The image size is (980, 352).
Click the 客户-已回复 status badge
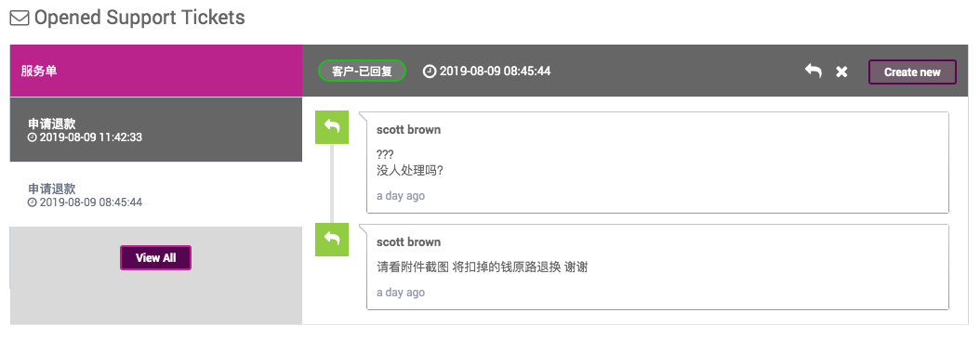pyautogui.click(x=362, y=72)
